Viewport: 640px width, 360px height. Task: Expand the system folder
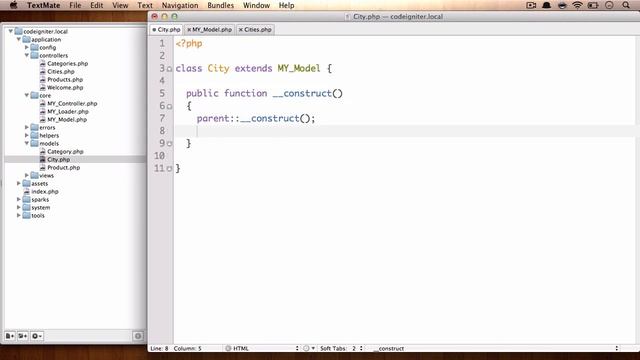(x=19, y=207)
